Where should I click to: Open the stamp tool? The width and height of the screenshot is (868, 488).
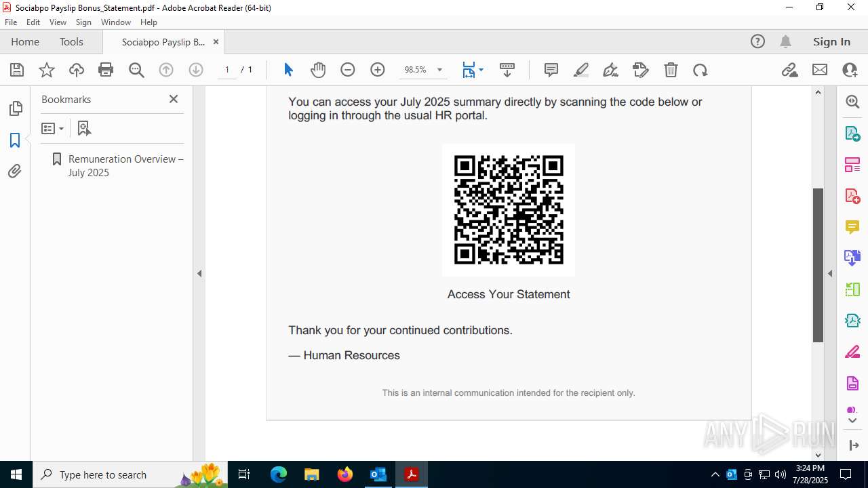click(641, 70)
